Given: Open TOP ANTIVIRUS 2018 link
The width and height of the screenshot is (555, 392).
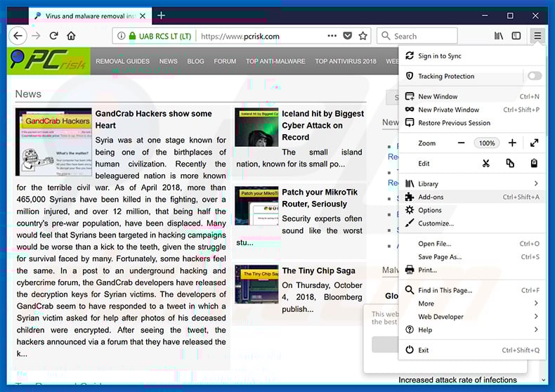Looking at the screenshot, I should click(x=346, y=61).
